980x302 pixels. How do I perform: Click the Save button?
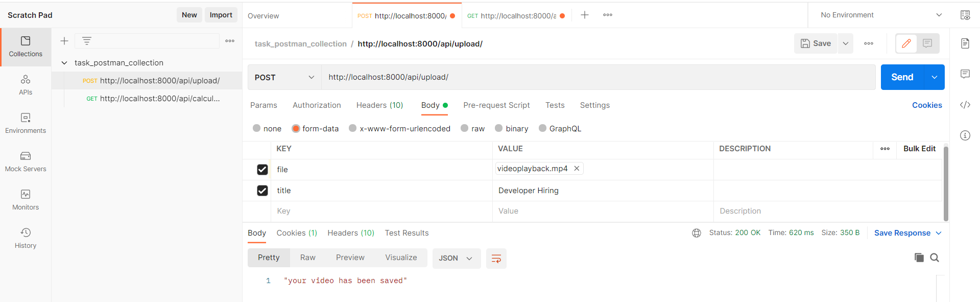coord(816,43)
